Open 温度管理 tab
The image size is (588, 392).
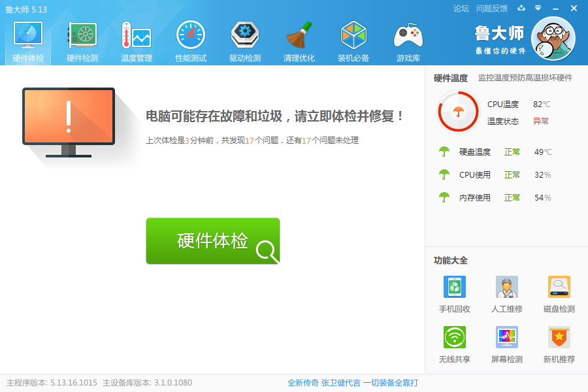(137, 41)
